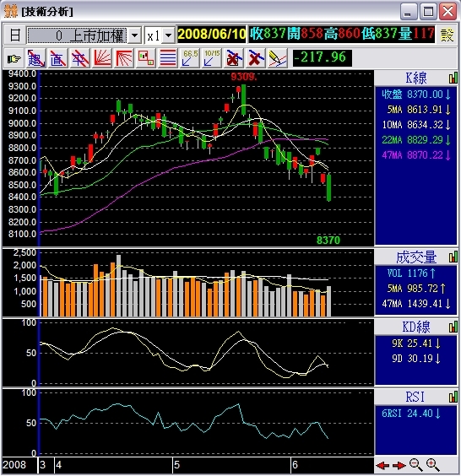
Task: Click the VOL 1176 value
Action: click(411, 273)
